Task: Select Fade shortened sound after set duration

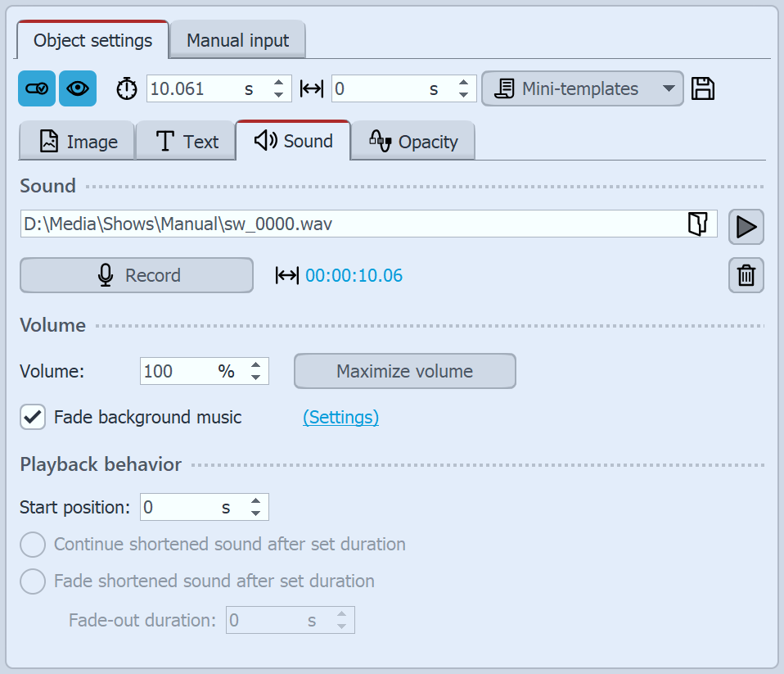Action: pyautogui.click(x=33, y=581)
